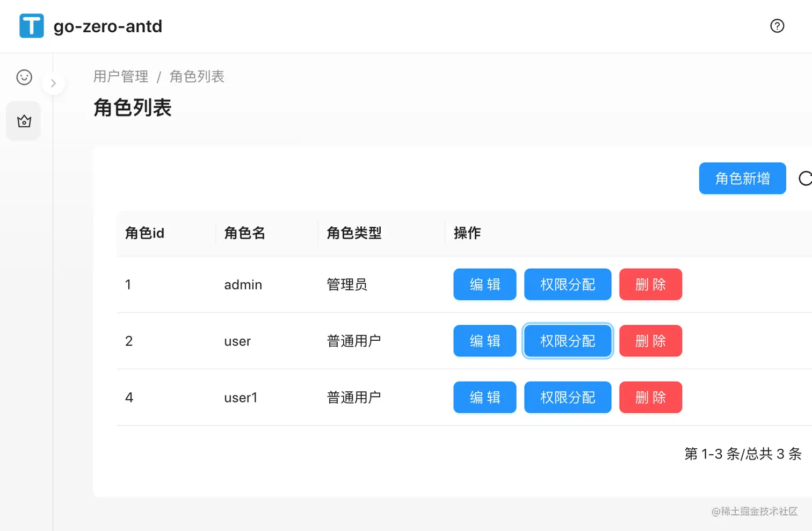The width and height of the screenshot is (812, 531).
Task: Open 权限分配 for user1
Action: click(568, 397)
